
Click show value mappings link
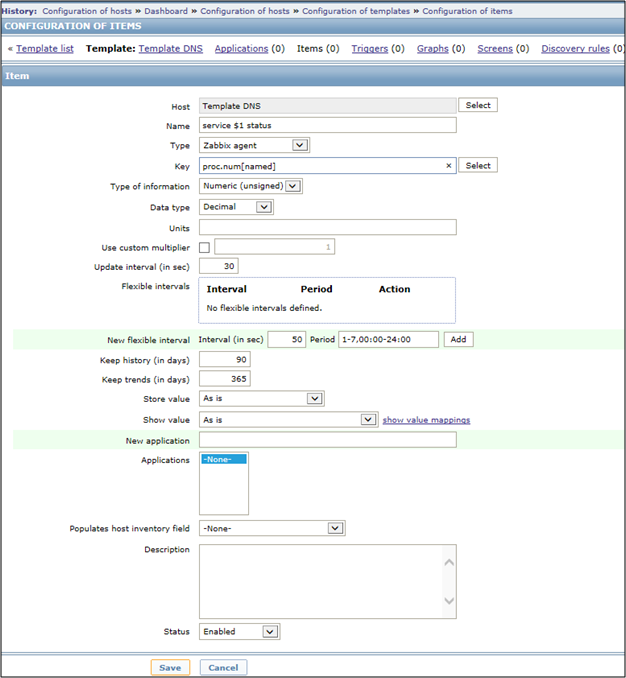pyautogui.click(x=426, y=420)
